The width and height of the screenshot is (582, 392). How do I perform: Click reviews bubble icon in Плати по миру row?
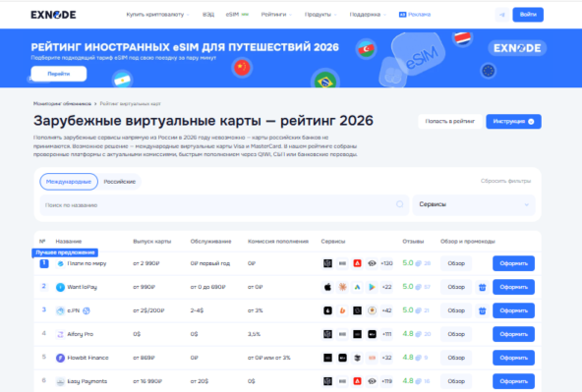tap(419, 263)
